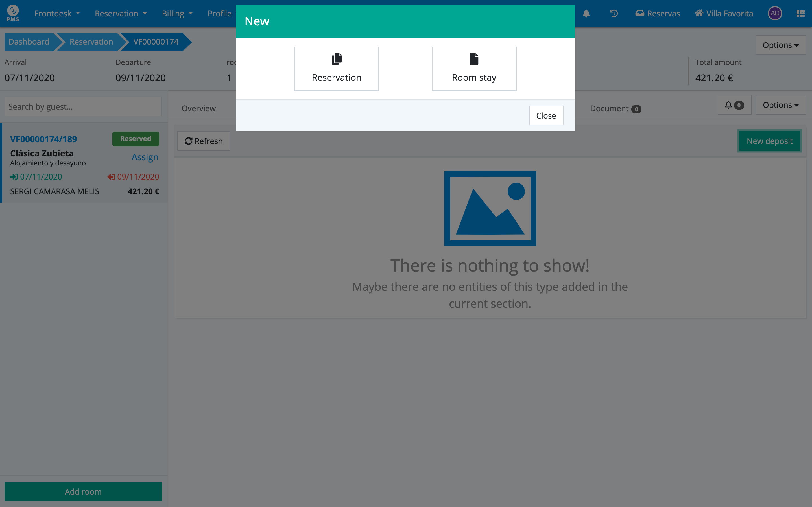Open the Billing dropdown menu
Viewport: 812px width, 507px height.
coord(177,14)
